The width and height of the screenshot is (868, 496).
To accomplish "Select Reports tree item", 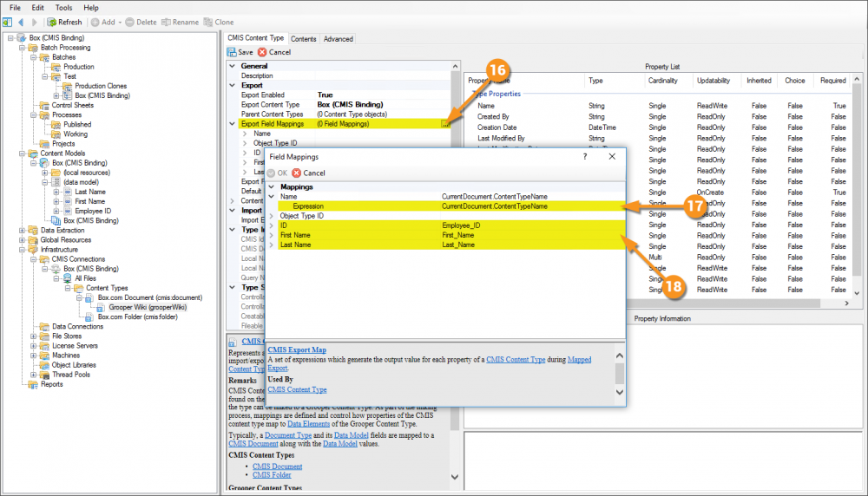I will tap(51, 384).
